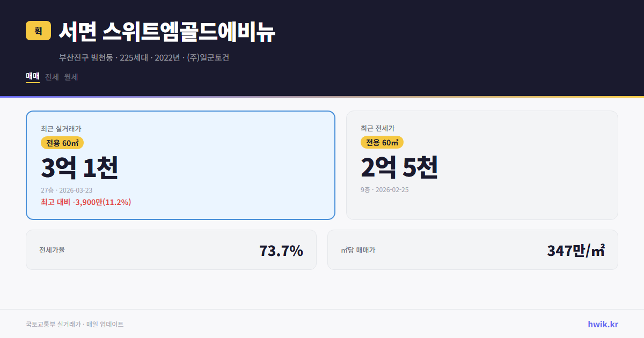The width and height of the screenshot is (644, 338).
Task: Click the 9층 · 2026-02-25 transaction detail
Action: point(385,189)
